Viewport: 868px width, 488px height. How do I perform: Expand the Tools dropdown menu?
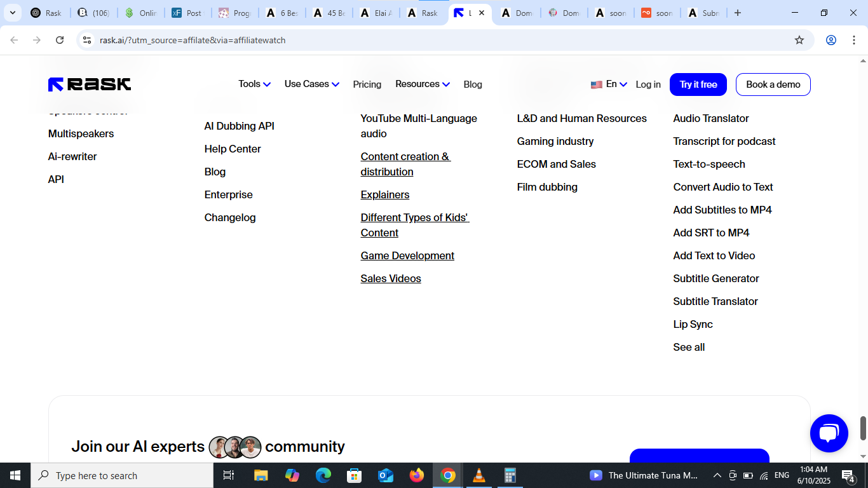(254, 84)
